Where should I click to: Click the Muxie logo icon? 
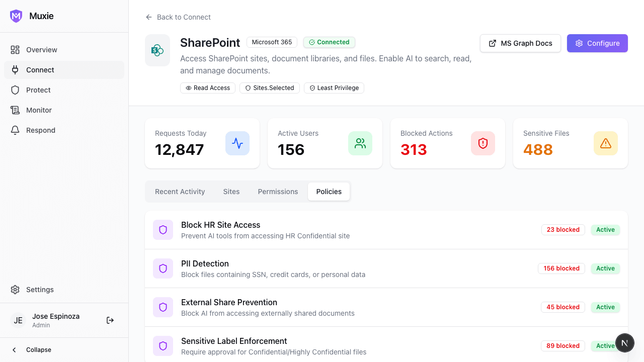click(16, 16)
